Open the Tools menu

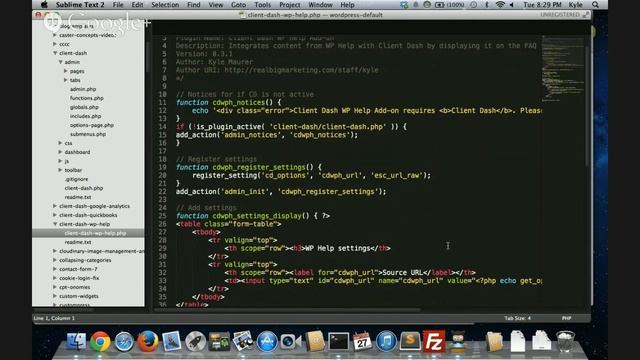coord(262,5)
